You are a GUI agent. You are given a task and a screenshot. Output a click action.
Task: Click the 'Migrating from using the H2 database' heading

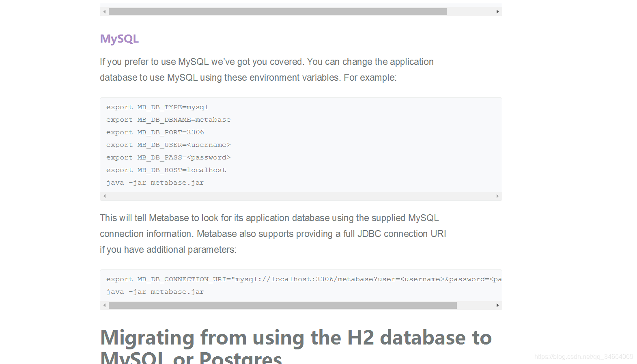click(296, 346)
